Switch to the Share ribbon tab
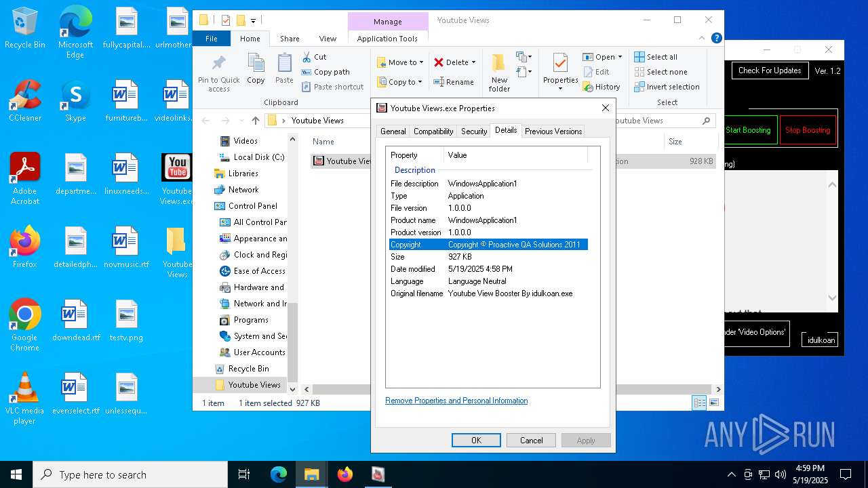 (x=290, y=39)
